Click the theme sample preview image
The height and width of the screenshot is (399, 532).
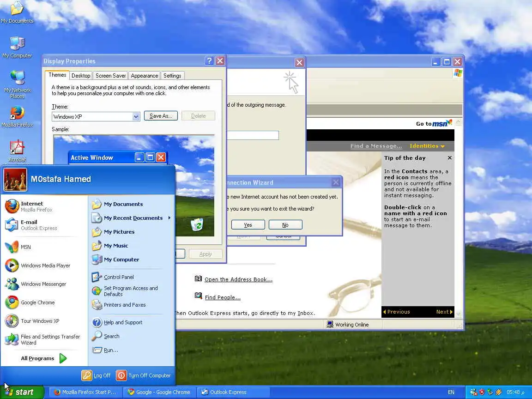click(134, 186)
